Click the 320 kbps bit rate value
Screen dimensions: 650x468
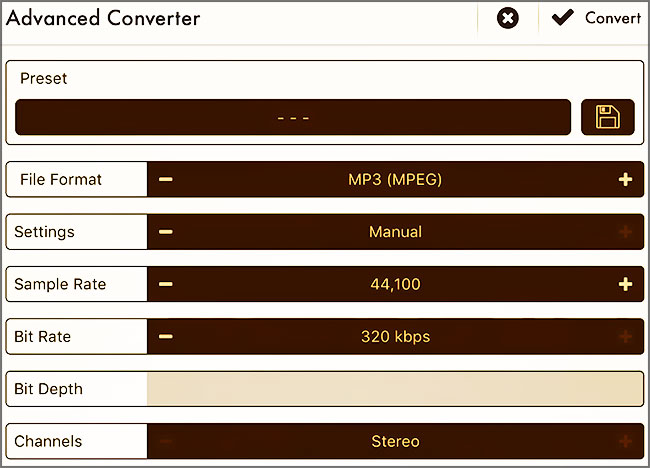tap(395, 337)
